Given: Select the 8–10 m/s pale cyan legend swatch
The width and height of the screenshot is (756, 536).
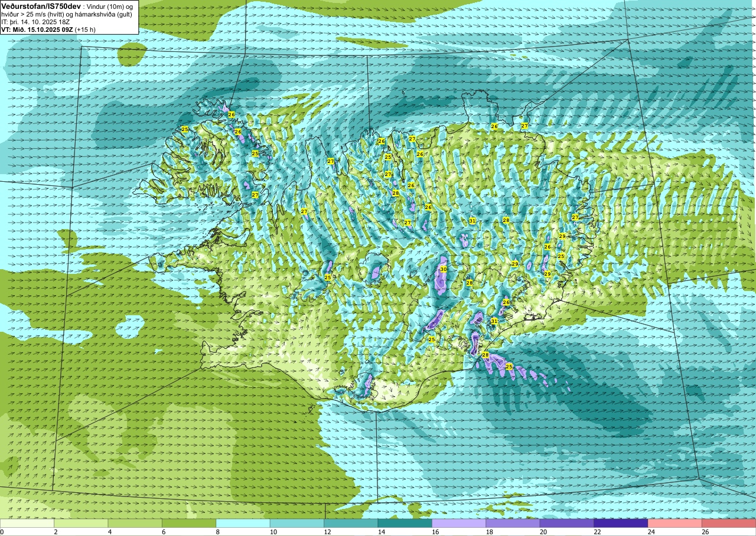Looking at the screenshot, I should 243,523.
